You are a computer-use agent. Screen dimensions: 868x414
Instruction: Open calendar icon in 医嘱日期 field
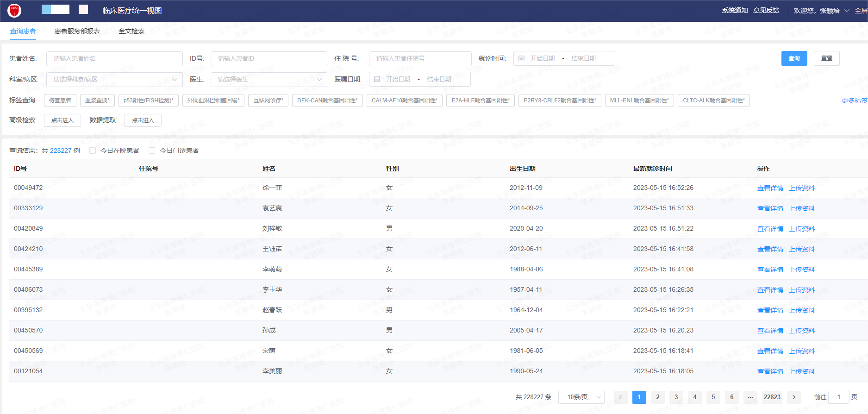(x=377, y=79)
